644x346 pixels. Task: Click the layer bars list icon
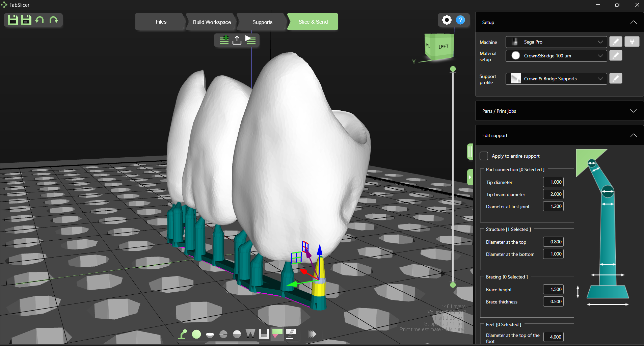click(291, 334)
